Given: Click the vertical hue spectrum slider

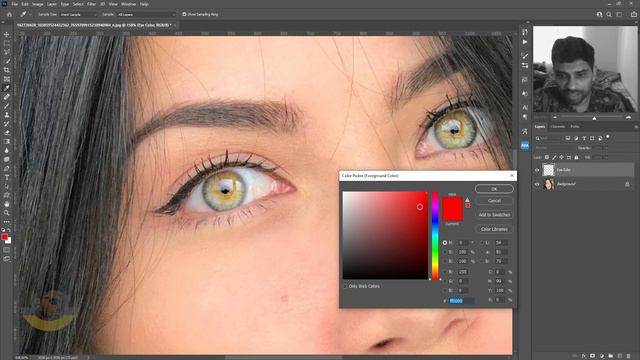Looking at the screenshot, I should point(435,236).
